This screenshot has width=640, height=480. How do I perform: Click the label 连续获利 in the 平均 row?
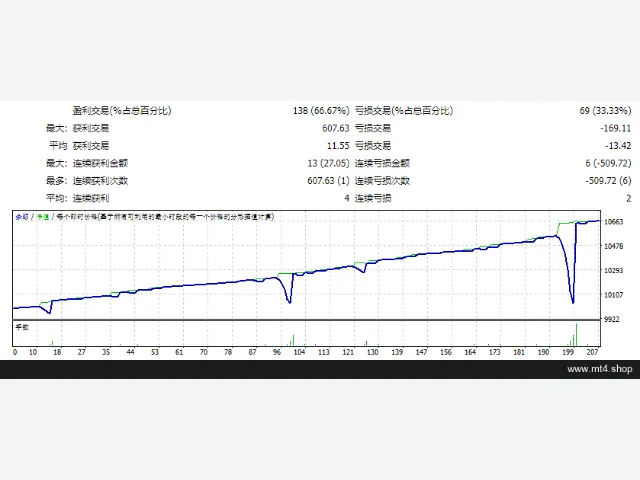pyautogui.click(x=91, y=198)
